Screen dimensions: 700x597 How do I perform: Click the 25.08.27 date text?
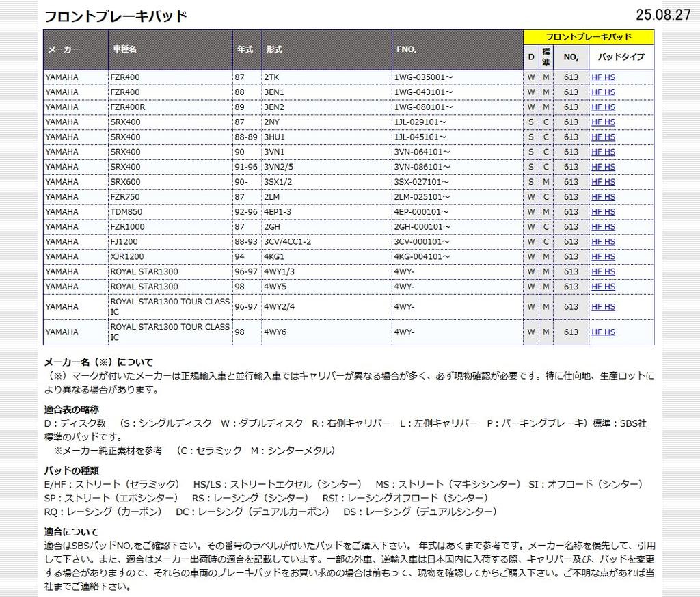(x=662, y=15)
